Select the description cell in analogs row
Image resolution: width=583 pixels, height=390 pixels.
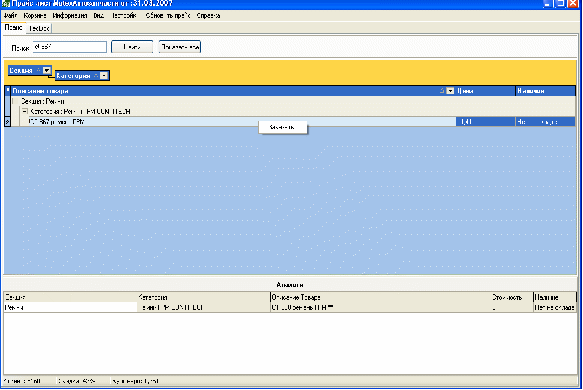[x=381, y=307]
